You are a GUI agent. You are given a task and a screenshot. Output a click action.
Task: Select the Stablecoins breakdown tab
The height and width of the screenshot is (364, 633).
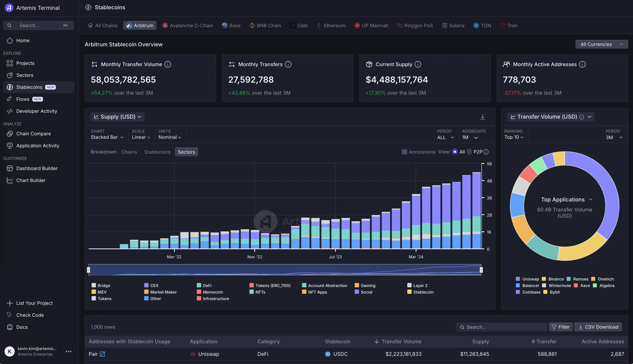tap(157, 152)
